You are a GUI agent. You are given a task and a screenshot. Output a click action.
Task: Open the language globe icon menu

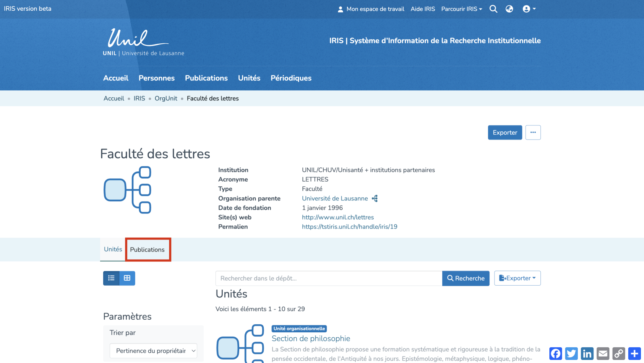(x=509, y=9)
